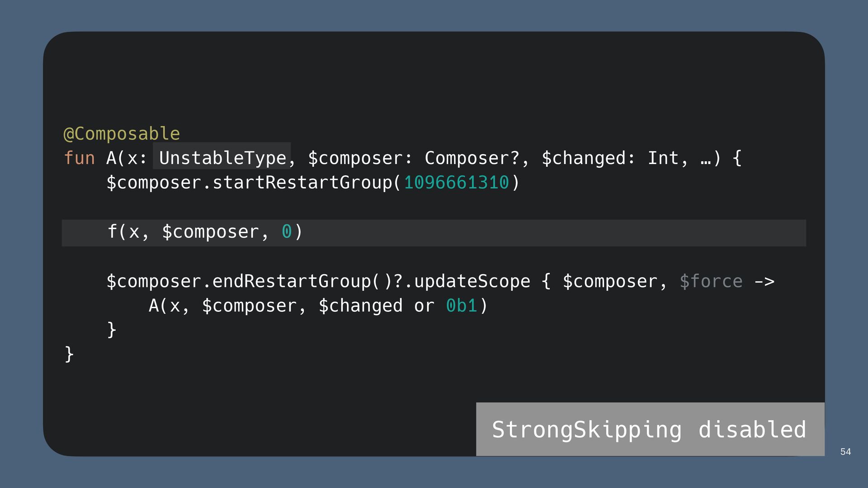Click the 'fun' keyword
This screenshot has height=488, width=868.
[x=79, y=158]
